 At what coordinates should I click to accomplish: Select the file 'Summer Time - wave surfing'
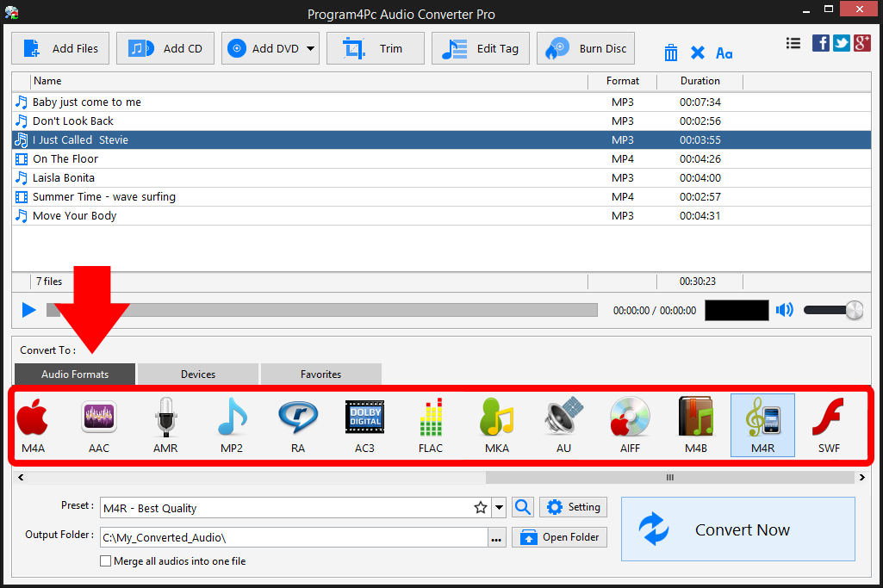pyautogui.click(x=103, y=197)
